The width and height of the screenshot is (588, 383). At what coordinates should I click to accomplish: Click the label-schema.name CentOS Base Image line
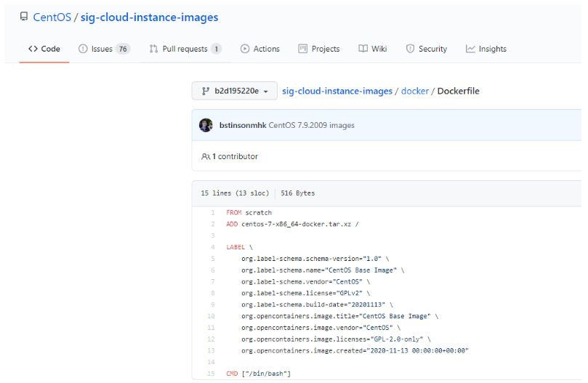click(x=323, y=270)
